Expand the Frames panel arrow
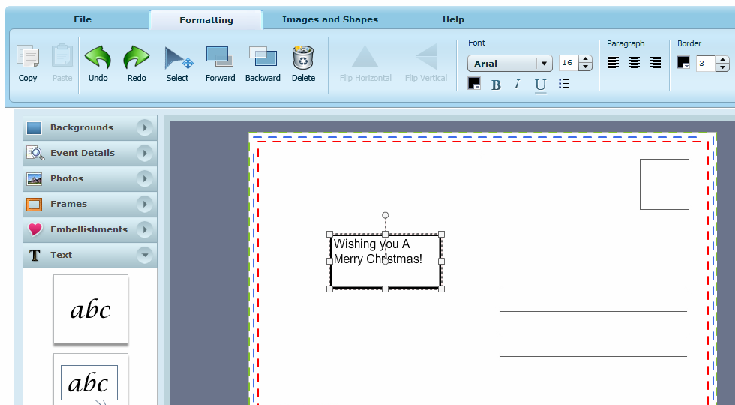The width and height of the screenshot is (735, 405). coord(144,204)
